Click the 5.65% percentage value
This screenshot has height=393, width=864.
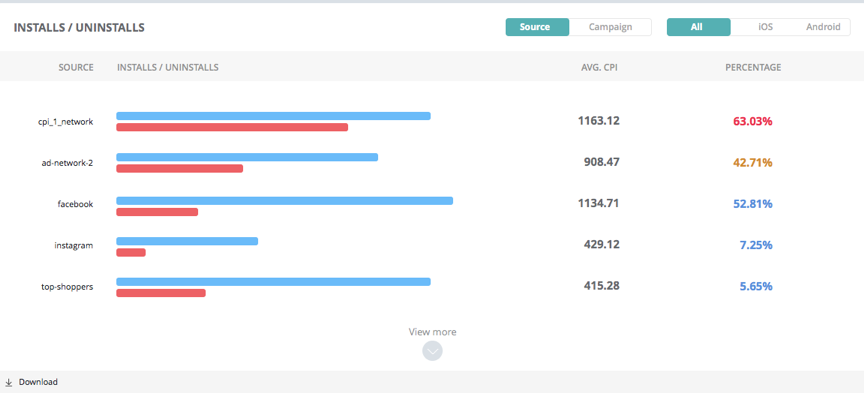click(756, 287)
